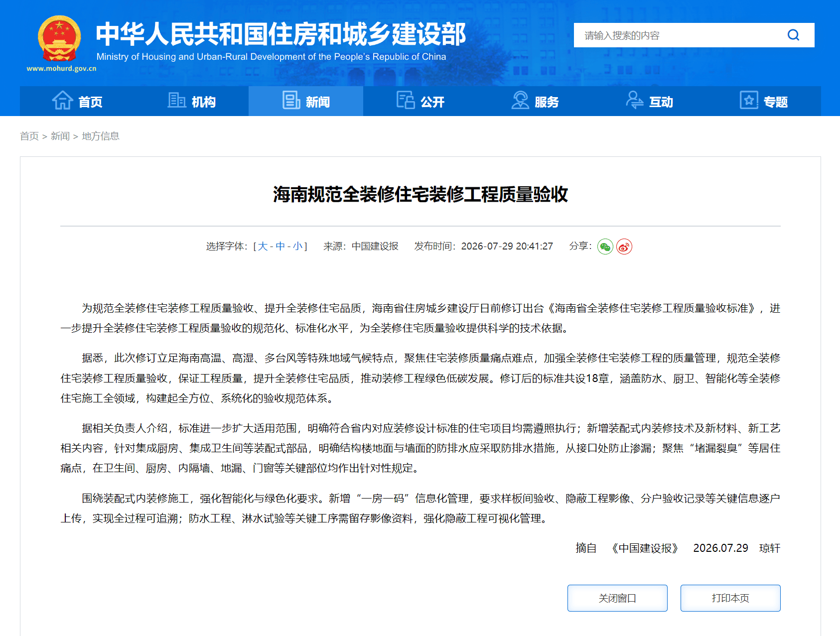Viewport: 840px width, 636px height.
Task: Open the 公开 navigation item
Action: (x=420, y=101)
